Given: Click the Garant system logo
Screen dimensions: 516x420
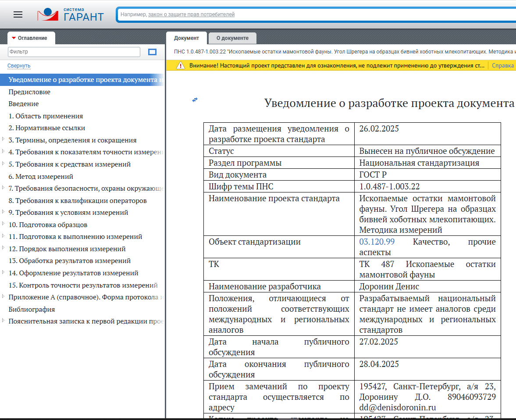Looking at the screenshot, I should 71,14.
